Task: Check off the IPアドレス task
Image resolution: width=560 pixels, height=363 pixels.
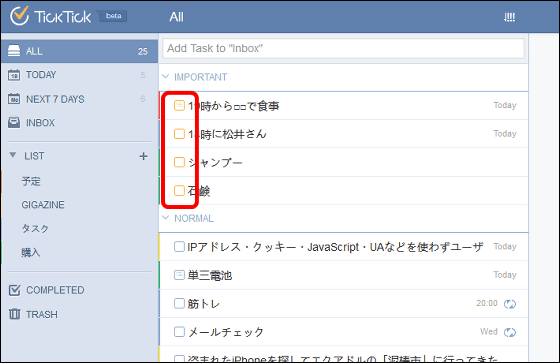Action: point(179,247)
